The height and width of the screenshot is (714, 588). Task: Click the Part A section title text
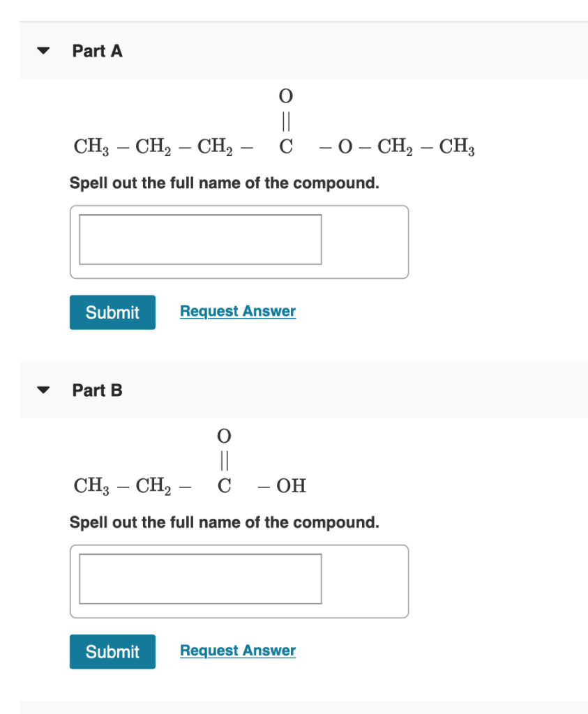point(97,50)
